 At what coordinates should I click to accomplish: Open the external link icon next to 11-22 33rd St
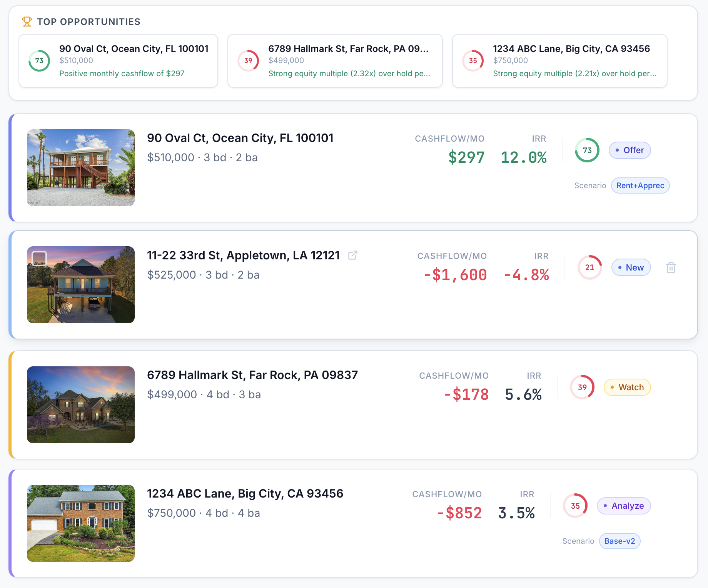coord(353,255)
